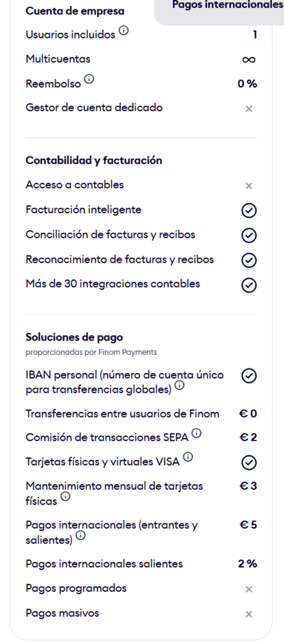Open the Reembolso info tooltip icon

(90, 79)
